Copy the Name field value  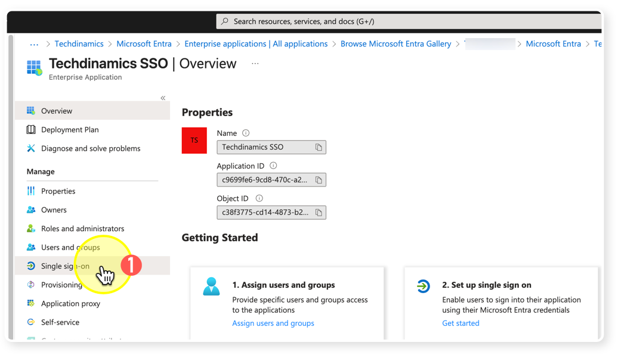[319, 147]
